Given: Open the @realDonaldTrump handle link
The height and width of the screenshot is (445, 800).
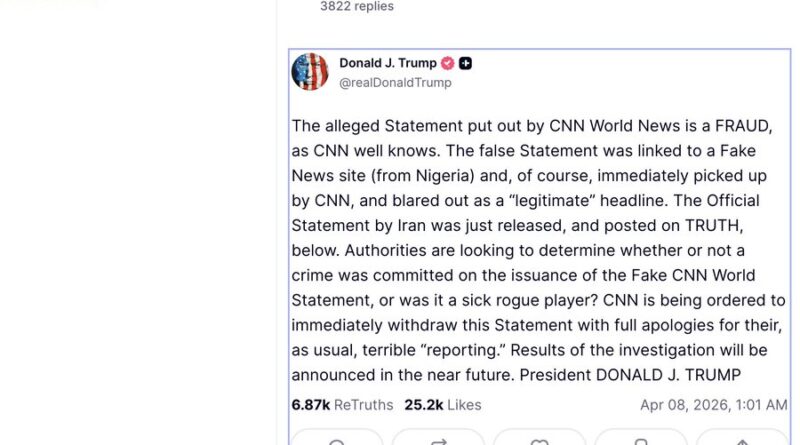Looking at the screenshot, I should [395, 83].
